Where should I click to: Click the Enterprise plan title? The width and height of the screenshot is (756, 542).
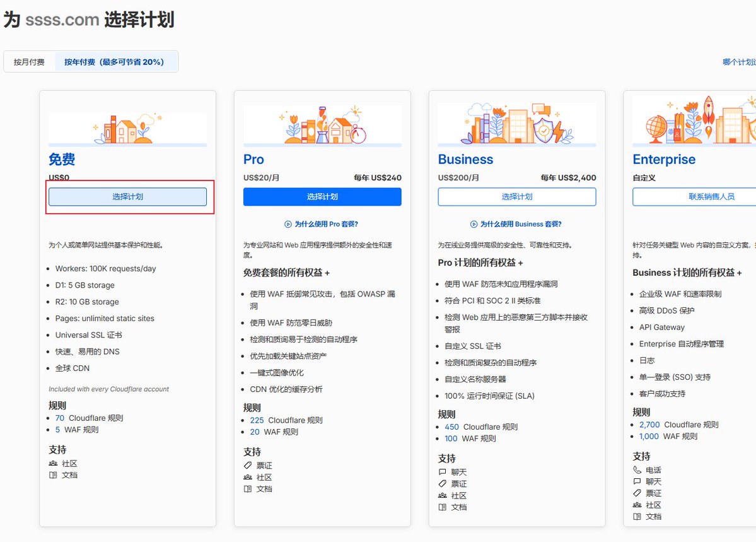(x=664, y=159)
